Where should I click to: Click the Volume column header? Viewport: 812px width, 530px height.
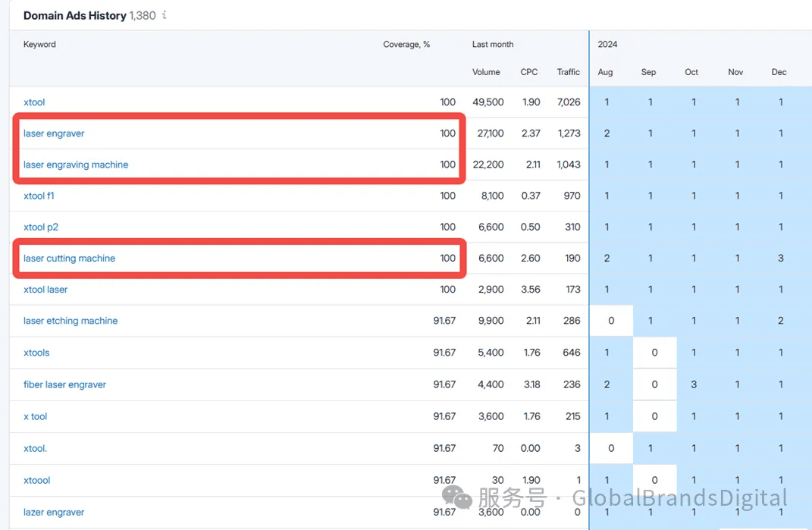[x=486, y=72]
